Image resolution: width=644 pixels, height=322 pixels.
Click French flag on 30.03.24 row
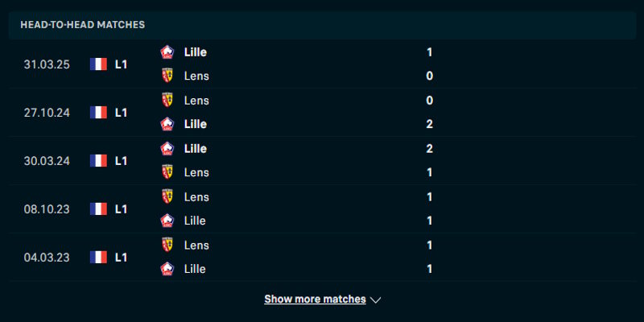point(99,160)
